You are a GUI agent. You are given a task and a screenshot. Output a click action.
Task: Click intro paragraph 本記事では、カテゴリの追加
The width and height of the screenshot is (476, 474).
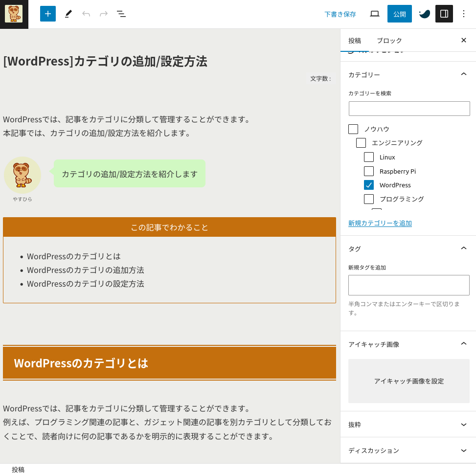pos(96,133)
